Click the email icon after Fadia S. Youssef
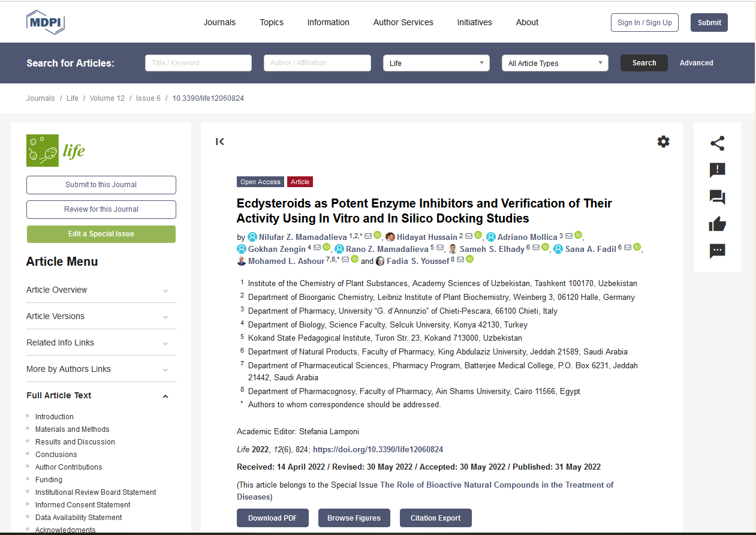The image size is (756, 535). click(460, 260)
